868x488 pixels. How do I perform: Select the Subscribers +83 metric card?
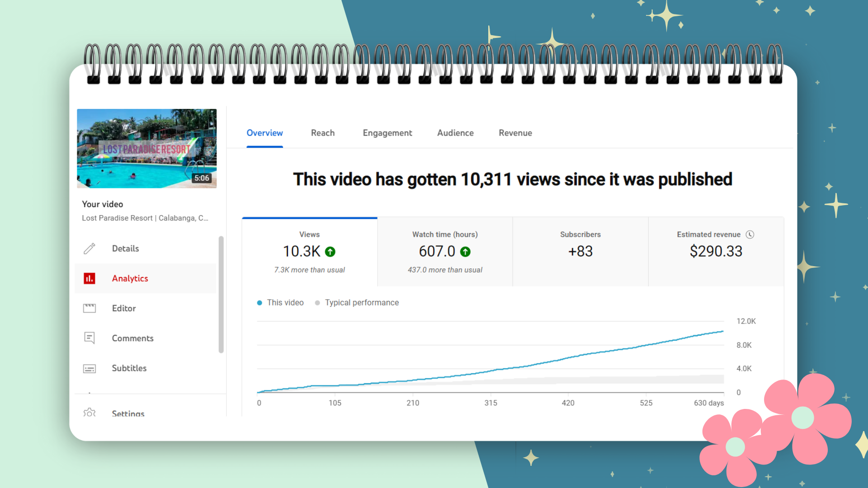[580, 252]
